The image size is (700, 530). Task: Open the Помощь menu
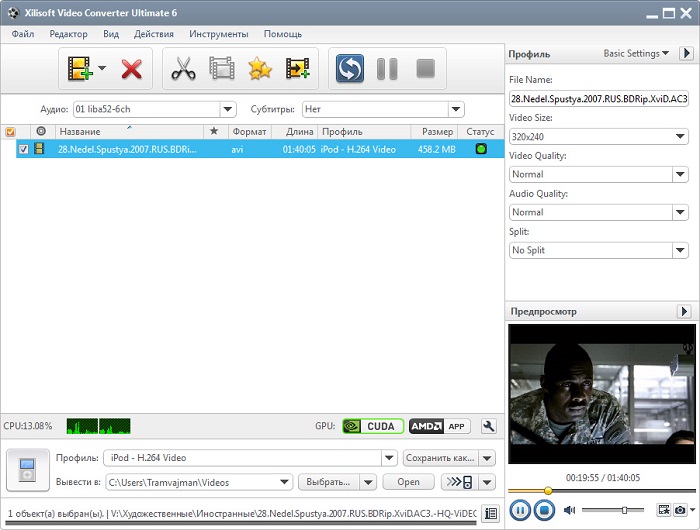click(283, 34)
